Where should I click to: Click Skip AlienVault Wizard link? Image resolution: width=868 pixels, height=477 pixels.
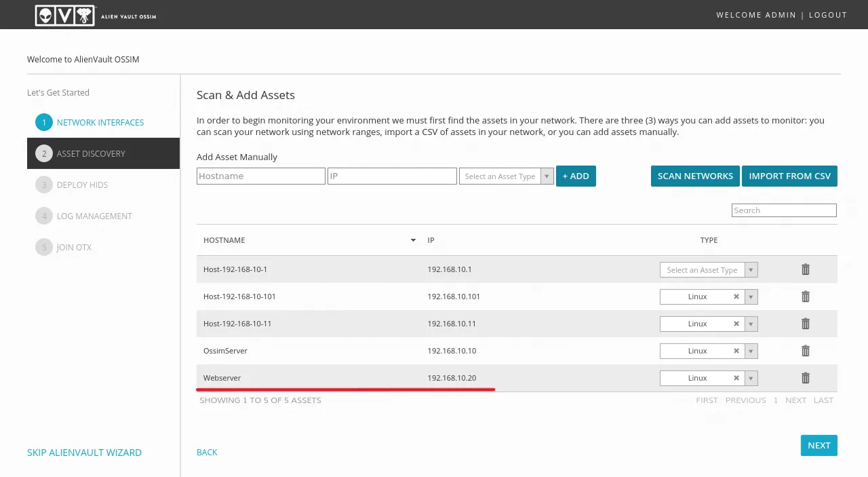coord(84,453)
